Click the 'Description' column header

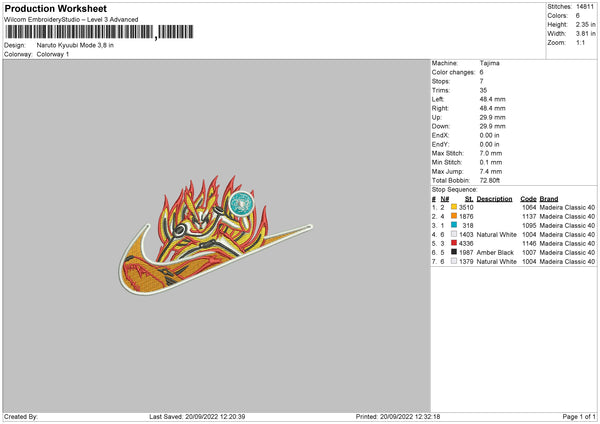point(494,199)
